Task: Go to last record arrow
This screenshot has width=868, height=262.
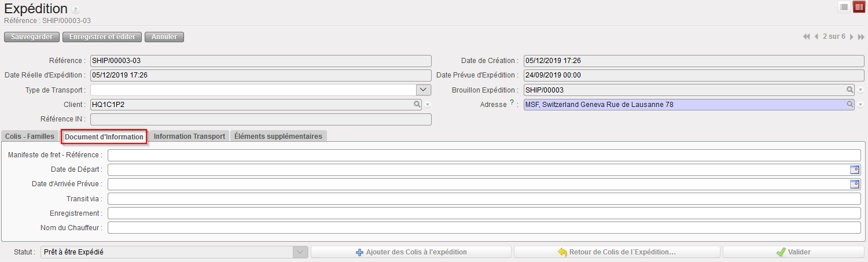Action: pyautogui.click(x=861, y=36)
